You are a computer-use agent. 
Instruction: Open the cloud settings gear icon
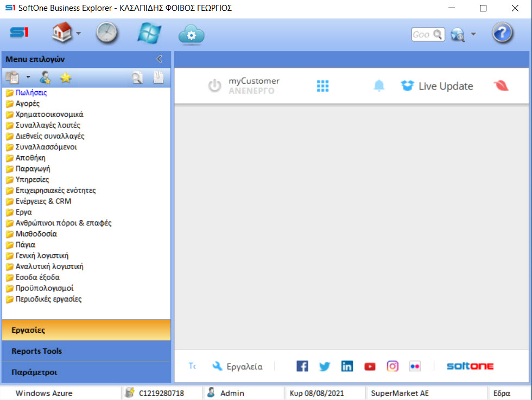pos(191,35)
